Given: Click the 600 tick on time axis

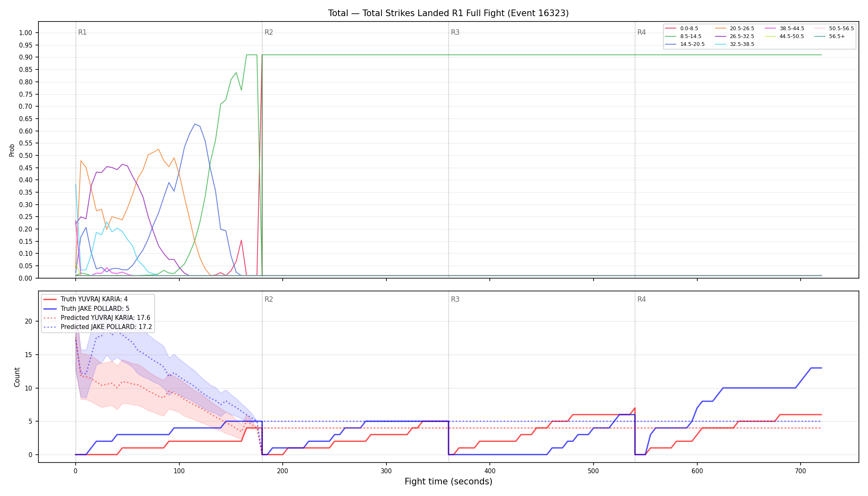Looking at the screenshot, I should pyautogui.click(x=697, y=471).
